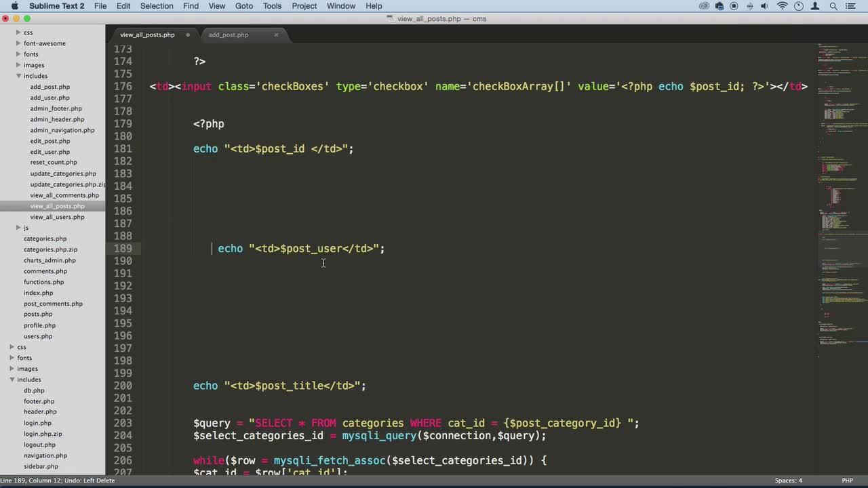Image resolution: width=868 pixels, height=488 pixels.
Task: Click the four-arrow move icon in menu bar
Action: (750, 6)
